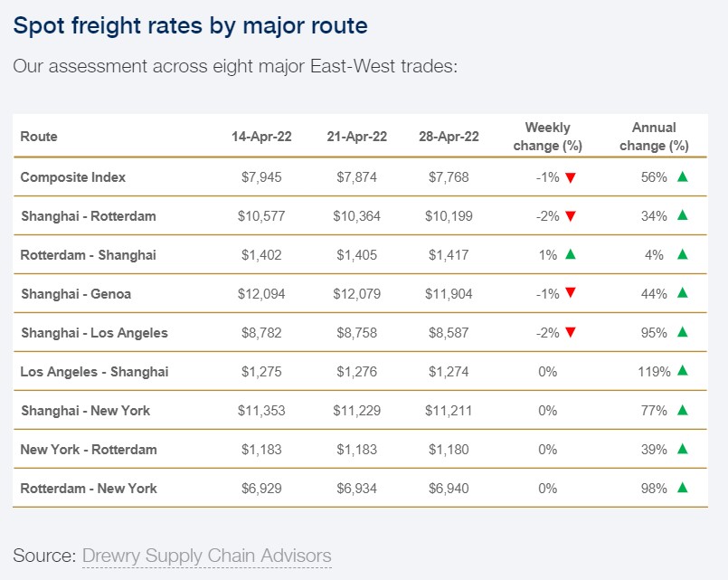Click the $12,094 rate for Shanghai - Genoa

point(261,293)
